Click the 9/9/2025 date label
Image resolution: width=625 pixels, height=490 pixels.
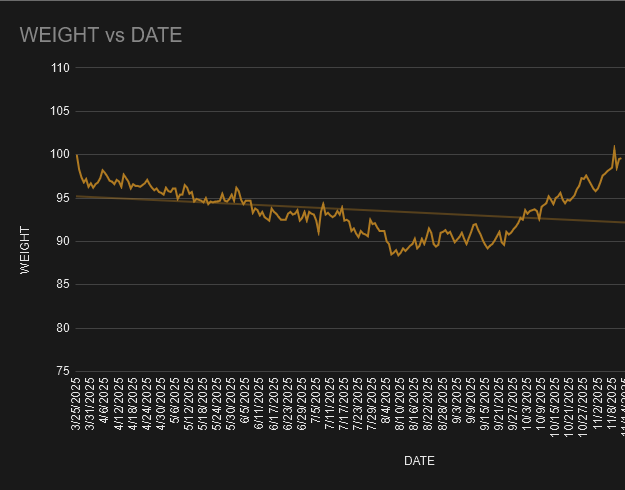[471, 401]
